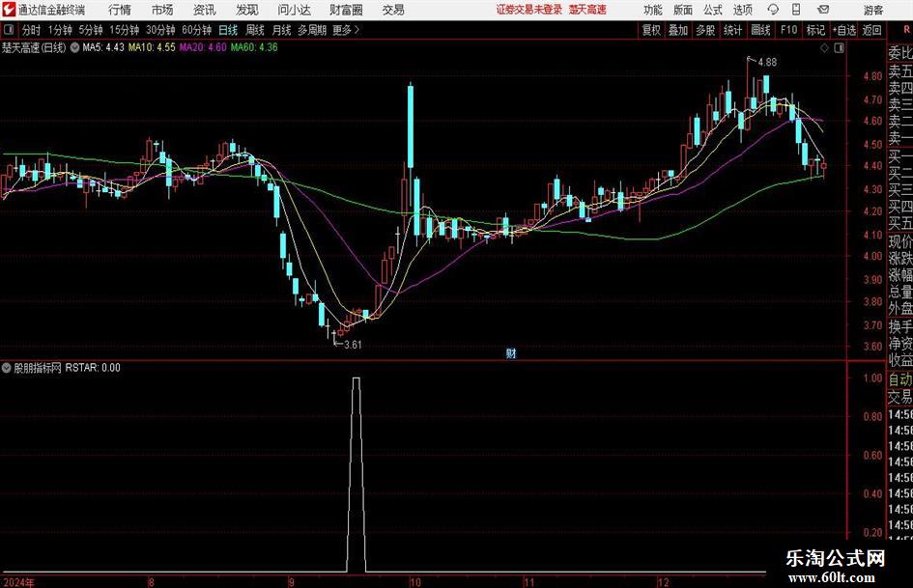
Task: Expand the 更多 more periods dropdown
Action: 346,30
